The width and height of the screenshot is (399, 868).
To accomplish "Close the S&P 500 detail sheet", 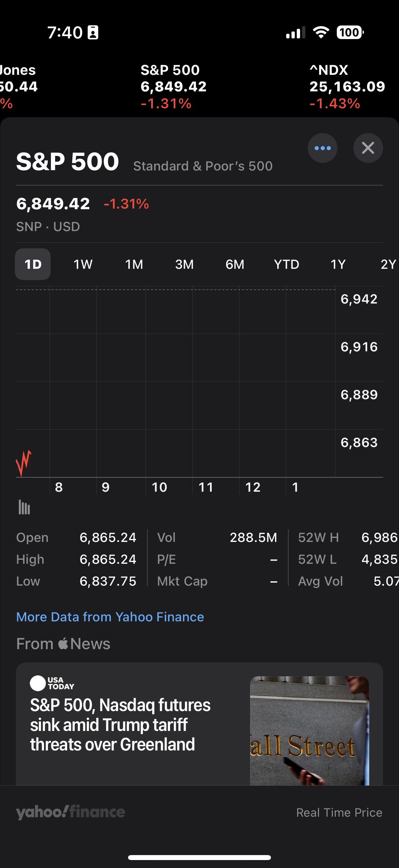I will tap(368, 148).
